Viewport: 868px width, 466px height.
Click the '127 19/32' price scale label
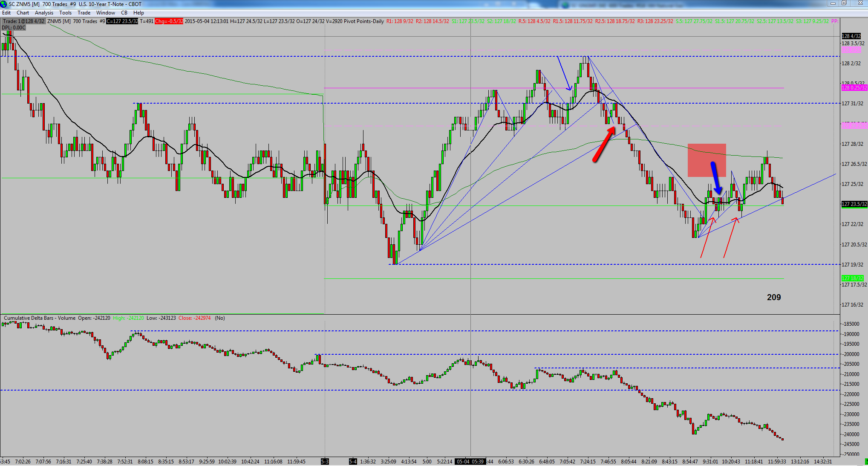pyautogui.click(x=853, y=265)
